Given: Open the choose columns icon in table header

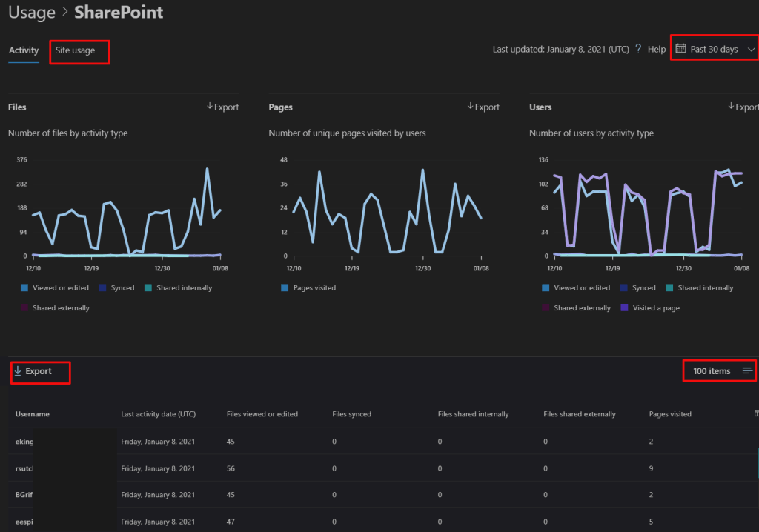Looking at the screenshot, I should pos(755,413).
